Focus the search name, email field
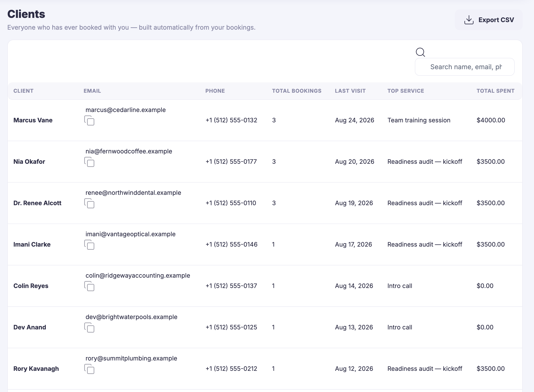The width and height of the screenshot is (534, 392). 465,67
